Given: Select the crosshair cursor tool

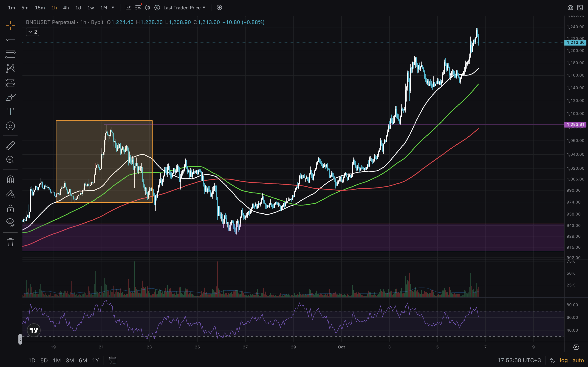Looking at the screenshot, I should 10,25.
